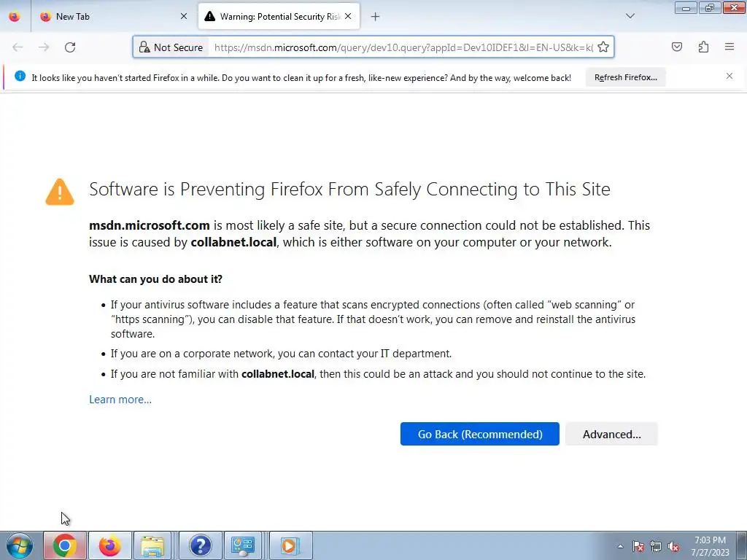
Task: Click the orange warning triangle icon
Action: (x=60, y=192)
